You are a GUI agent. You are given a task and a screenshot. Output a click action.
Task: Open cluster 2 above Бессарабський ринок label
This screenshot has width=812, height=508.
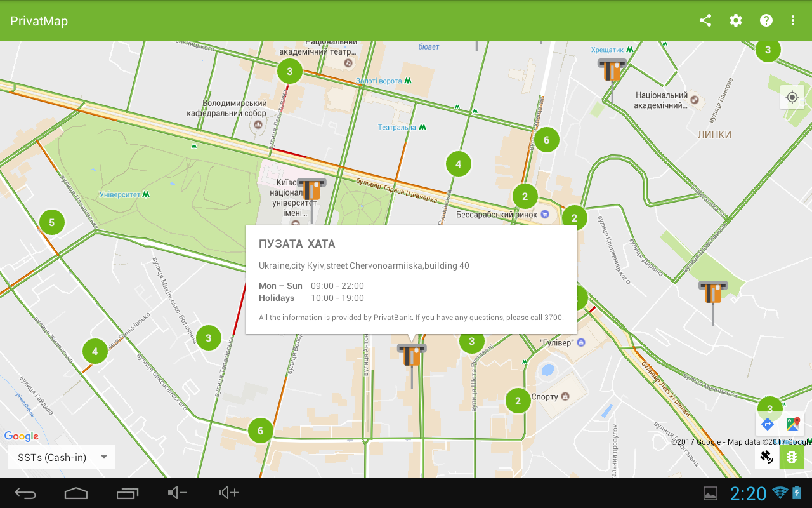[x=525, y=196]
